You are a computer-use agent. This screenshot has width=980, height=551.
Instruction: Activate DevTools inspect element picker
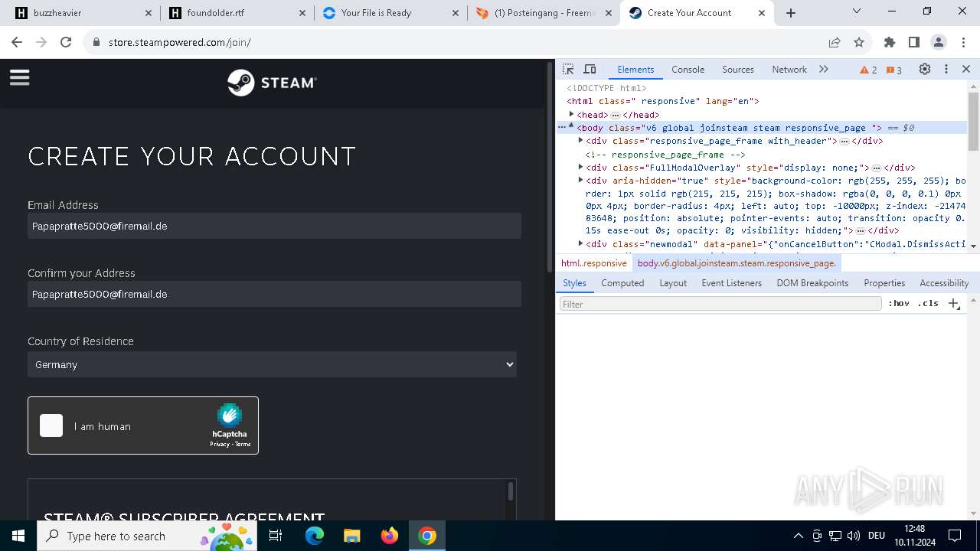tap(568, 69)
